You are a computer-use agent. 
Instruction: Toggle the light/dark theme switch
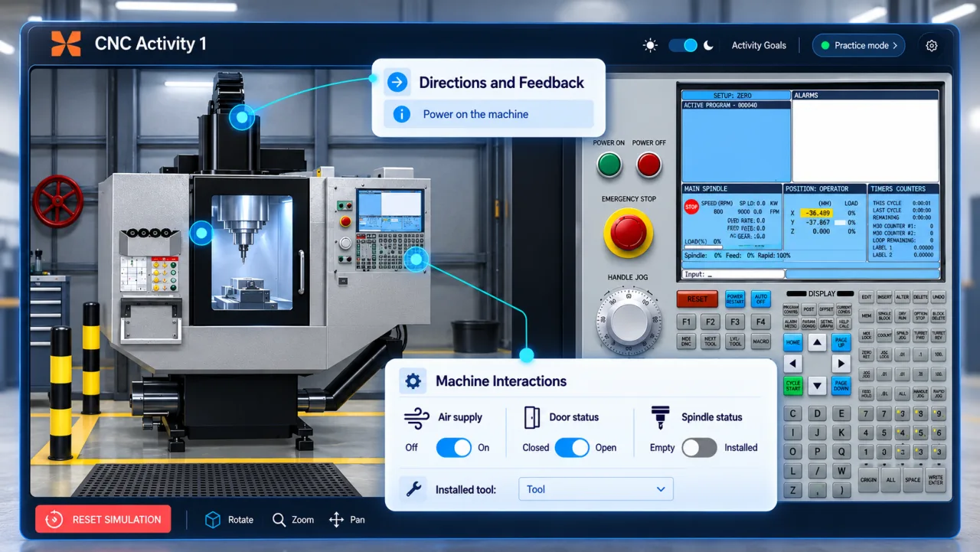(683, 45)
